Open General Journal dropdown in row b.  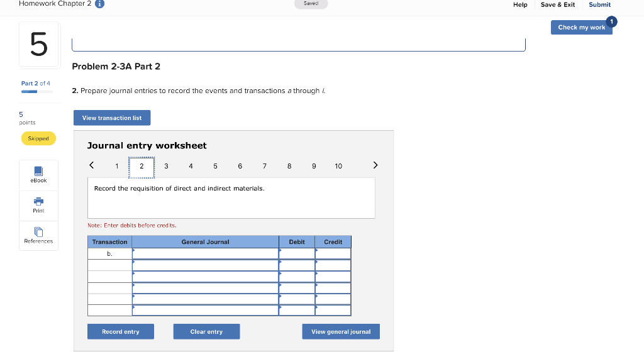coord(206,254)
